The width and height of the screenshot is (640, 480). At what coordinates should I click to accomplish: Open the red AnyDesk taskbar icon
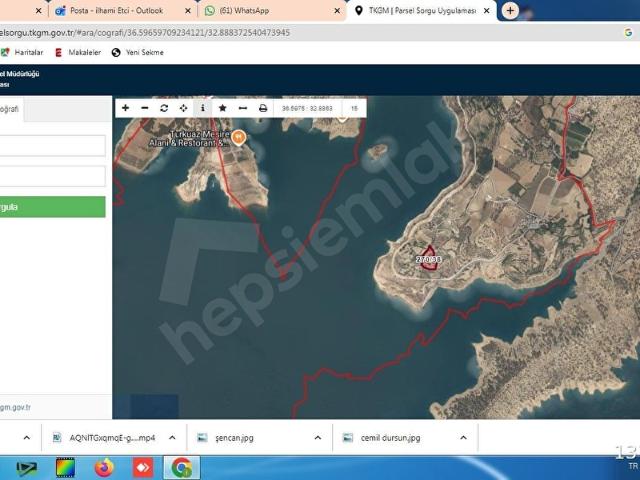coord(143,468)
